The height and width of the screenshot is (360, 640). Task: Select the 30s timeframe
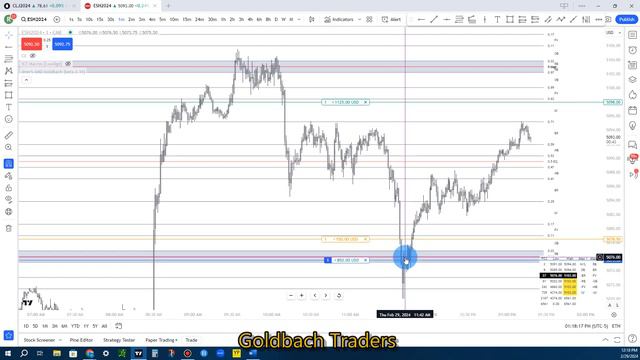tap(111, 19)
